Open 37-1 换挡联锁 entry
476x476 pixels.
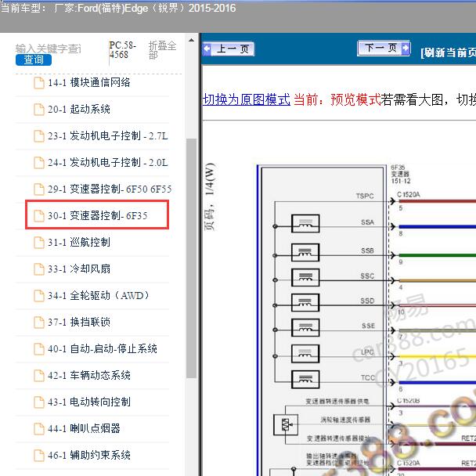coord(79,322)
